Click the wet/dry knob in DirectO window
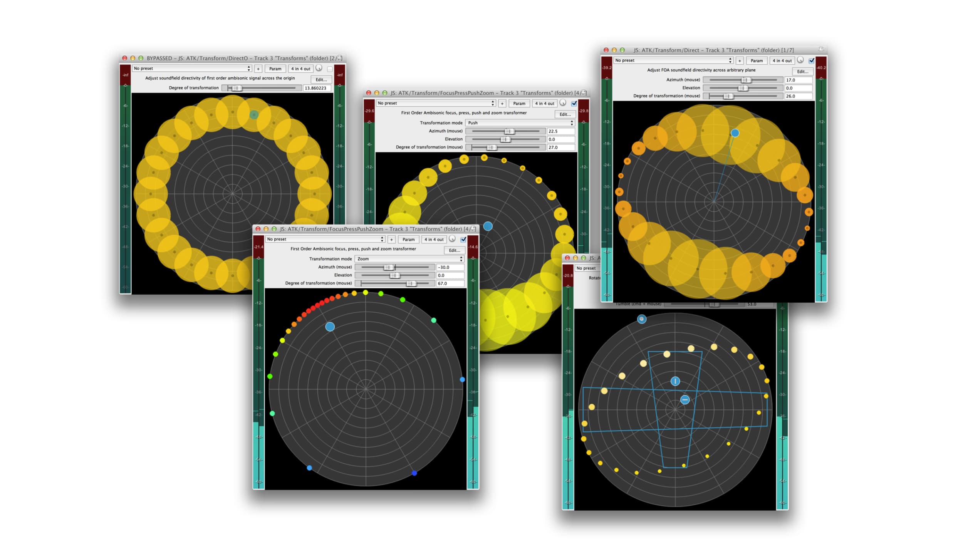Screen dimensions: 968x560 pos(319,68)
